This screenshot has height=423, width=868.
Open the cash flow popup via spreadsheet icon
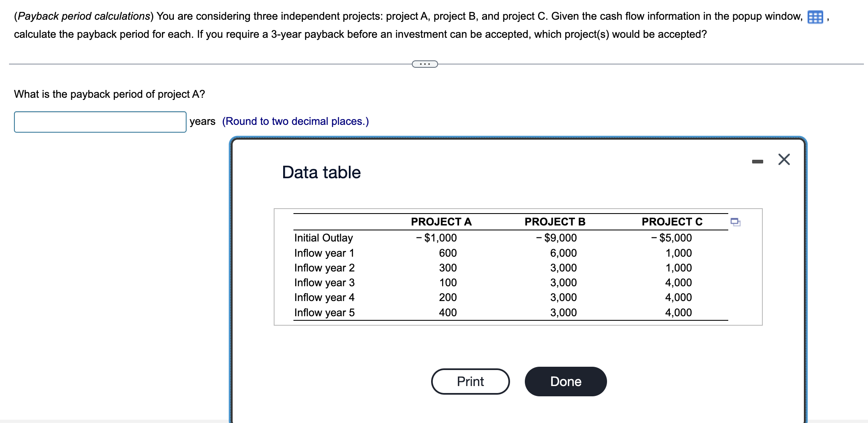click(816, 16)
